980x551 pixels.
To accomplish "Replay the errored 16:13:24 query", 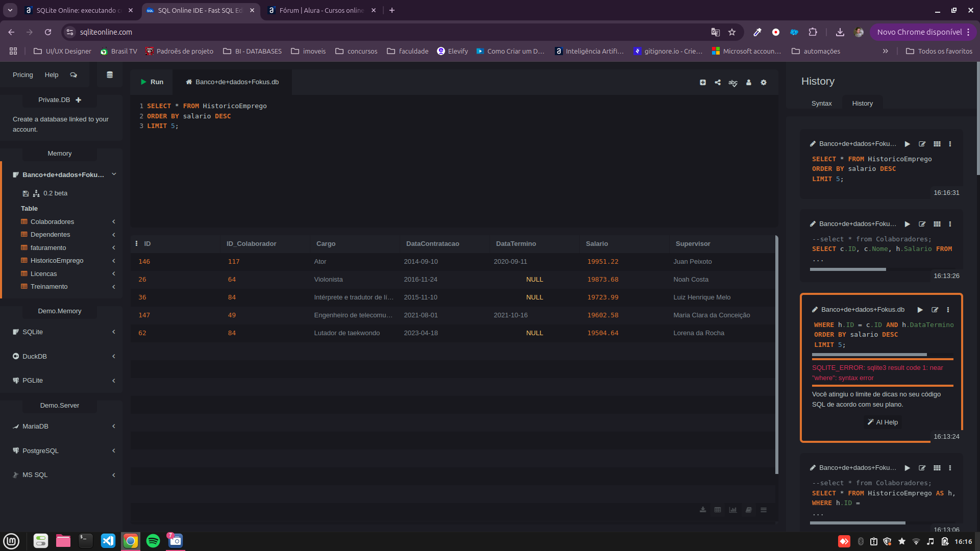I will pyautogui.click(x=920, y=310).
